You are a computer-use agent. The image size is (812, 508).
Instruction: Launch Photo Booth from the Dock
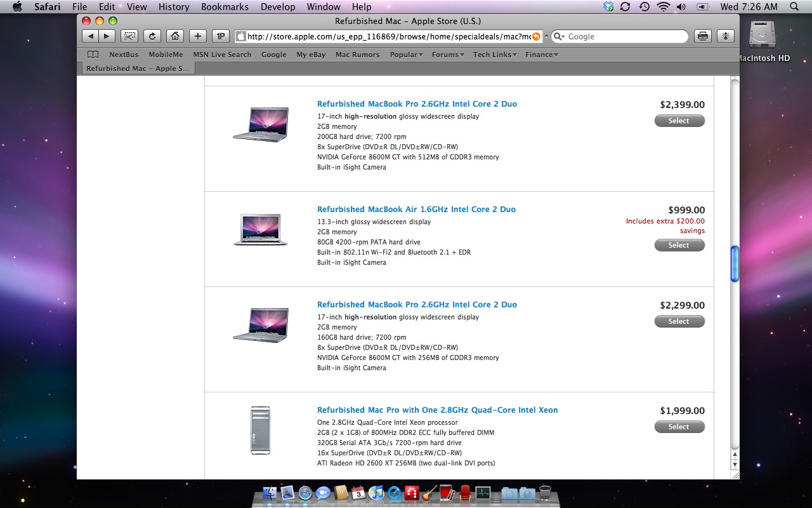tap(447, 493)
